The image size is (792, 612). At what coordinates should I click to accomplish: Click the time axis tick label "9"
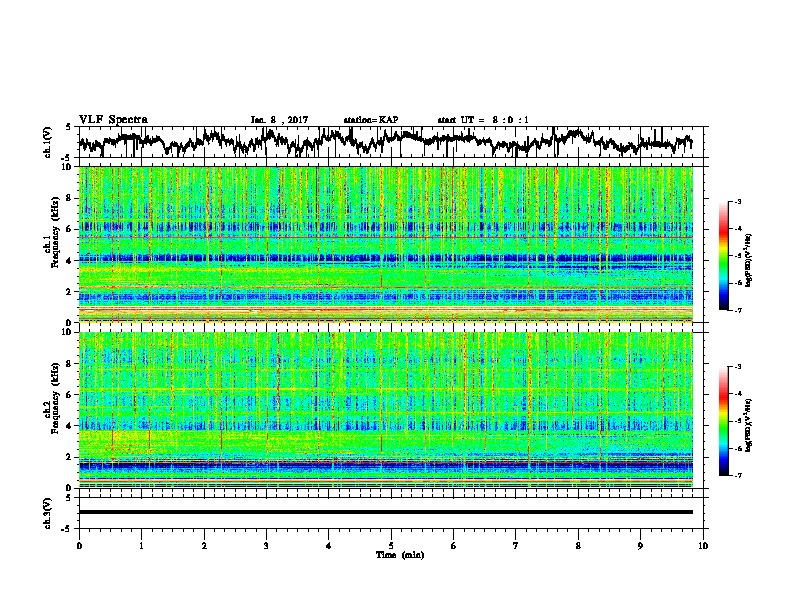pyautogui.click(x=640, y=546)
